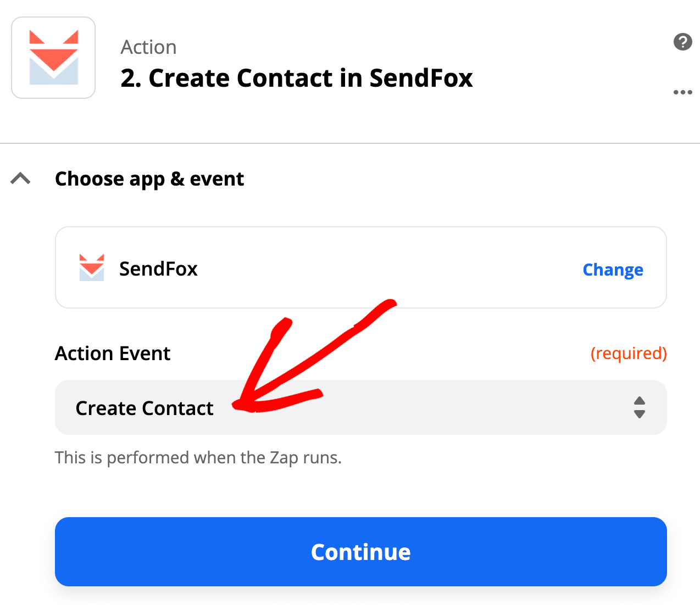This screenshot has height=605, width=700.
Task: Click the orange "(required)" indicator
Action: tap(629, 353)
